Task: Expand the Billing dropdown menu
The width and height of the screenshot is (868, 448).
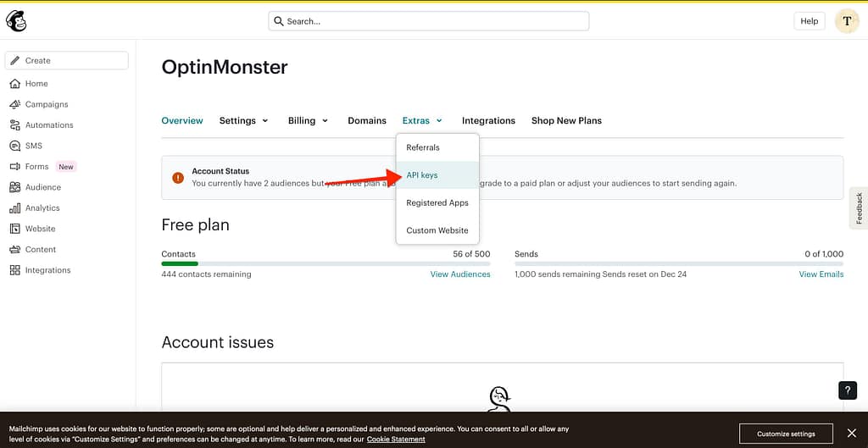Action: point(307,120)
